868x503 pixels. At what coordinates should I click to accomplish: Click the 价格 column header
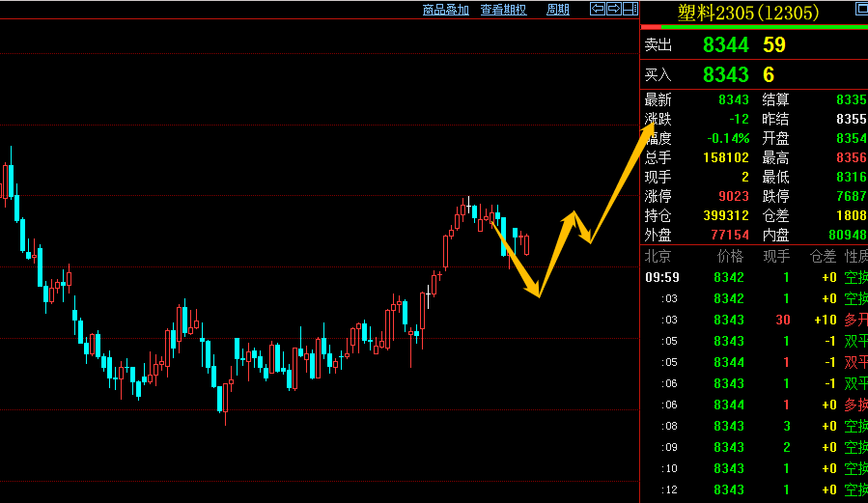click(730, 256)
